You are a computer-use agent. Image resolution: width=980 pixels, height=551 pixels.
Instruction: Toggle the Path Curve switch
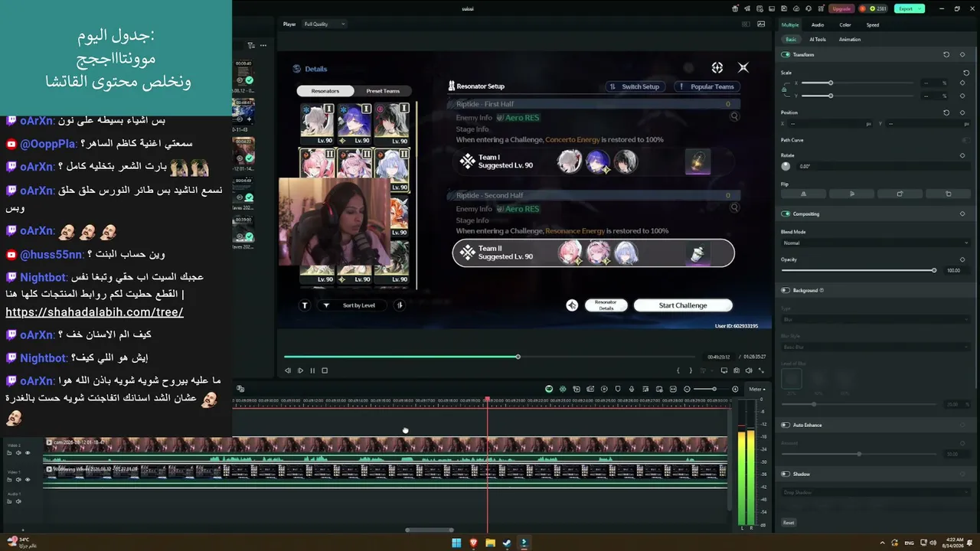point(965,140)
